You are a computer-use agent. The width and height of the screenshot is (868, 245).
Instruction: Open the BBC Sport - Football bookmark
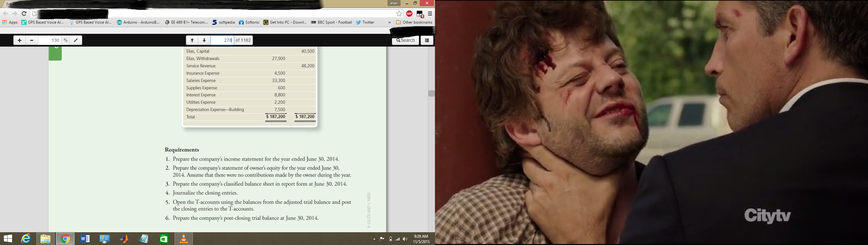(331, 23)
